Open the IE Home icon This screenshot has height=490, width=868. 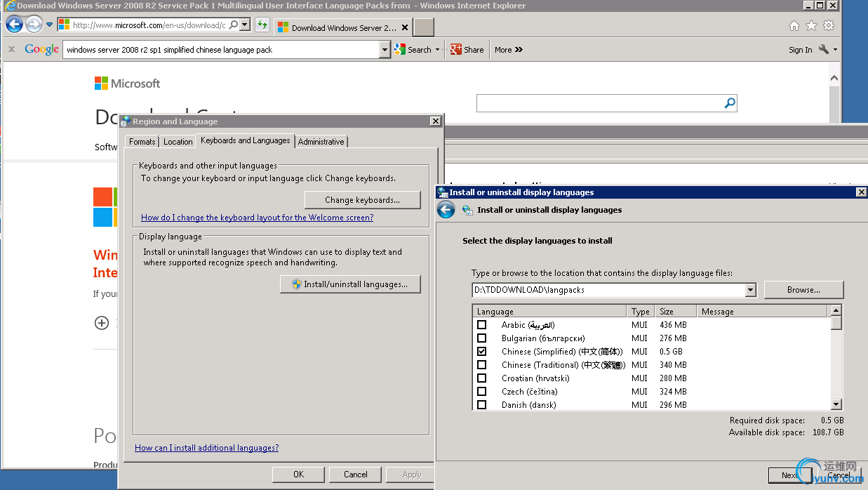click(794, 26)
